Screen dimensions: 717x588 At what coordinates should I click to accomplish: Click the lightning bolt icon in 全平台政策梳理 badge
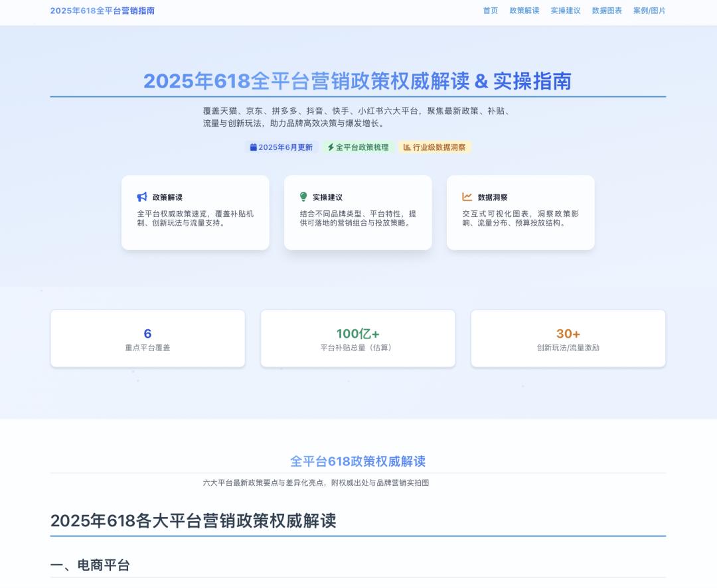pyautogui.click(x=331, y=147)
